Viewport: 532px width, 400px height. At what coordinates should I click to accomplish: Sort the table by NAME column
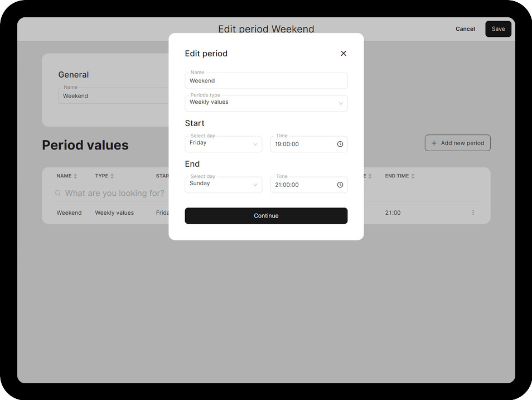click(x=67, y=176)
